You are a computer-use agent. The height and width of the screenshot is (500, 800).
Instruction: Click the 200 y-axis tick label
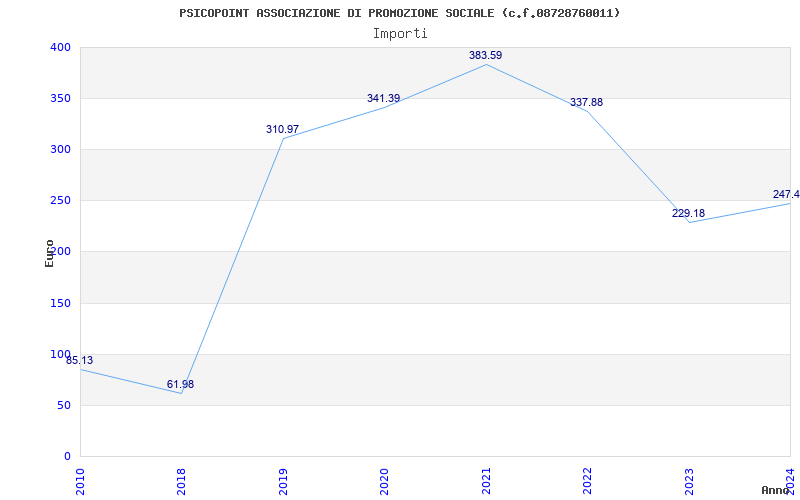tap(60, 252)
